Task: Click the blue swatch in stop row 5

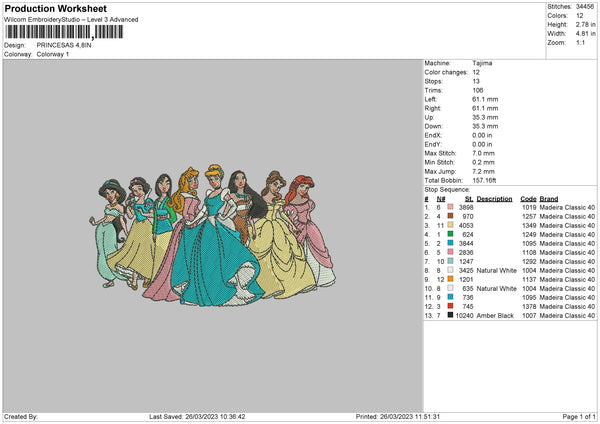Action: pyautogui.click(x=450, y=243)
